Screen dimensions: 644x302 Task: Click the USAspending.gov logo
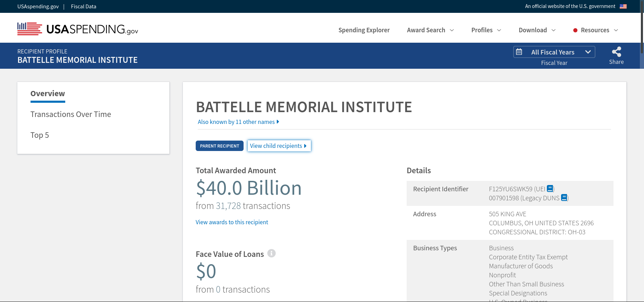tap(78, 29)
